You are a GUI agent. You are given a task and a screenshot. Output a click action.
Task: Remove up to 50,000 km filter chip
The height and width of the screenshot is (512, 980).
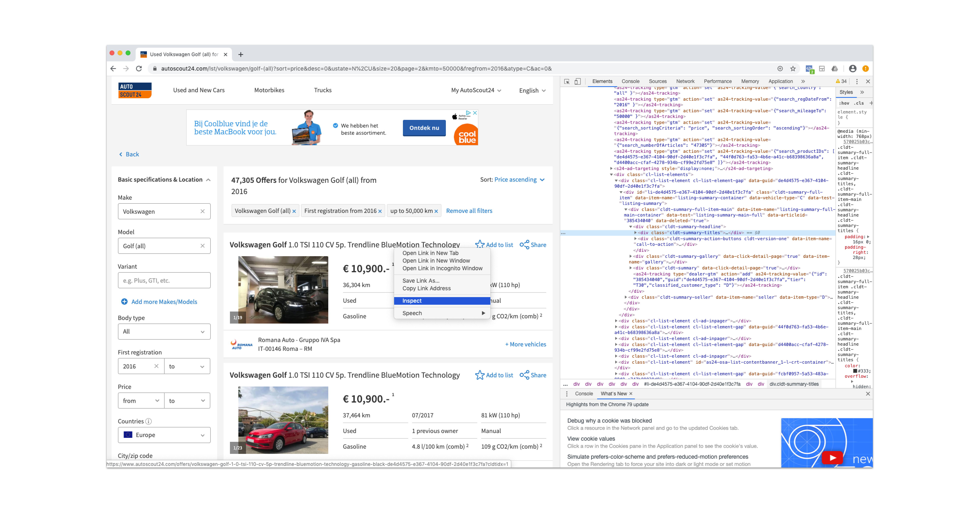pyautogui.click(x=436, y=211)
